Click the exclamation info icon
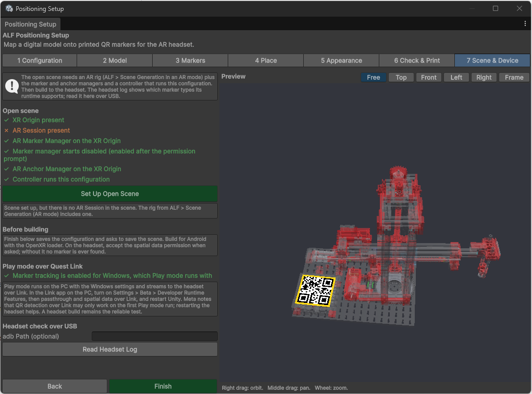Viewport: 532px width, 394px height. click(12, 86)
